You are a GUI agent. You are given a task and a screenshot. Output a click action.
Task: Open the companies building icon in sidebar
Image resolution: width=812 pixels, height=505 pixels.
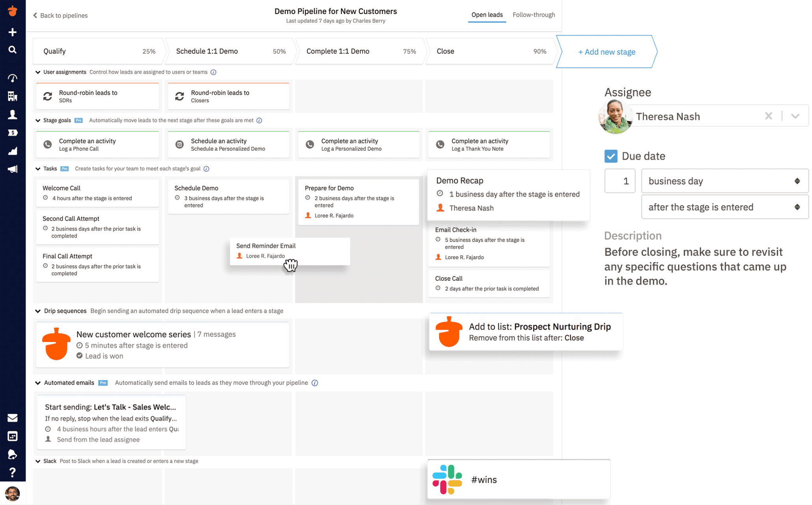click(12, 96)
